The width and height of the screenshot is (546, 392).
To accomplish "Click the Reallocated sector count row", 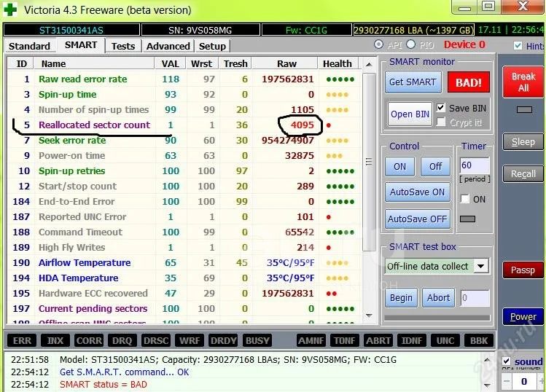I will tap(94, 125).
